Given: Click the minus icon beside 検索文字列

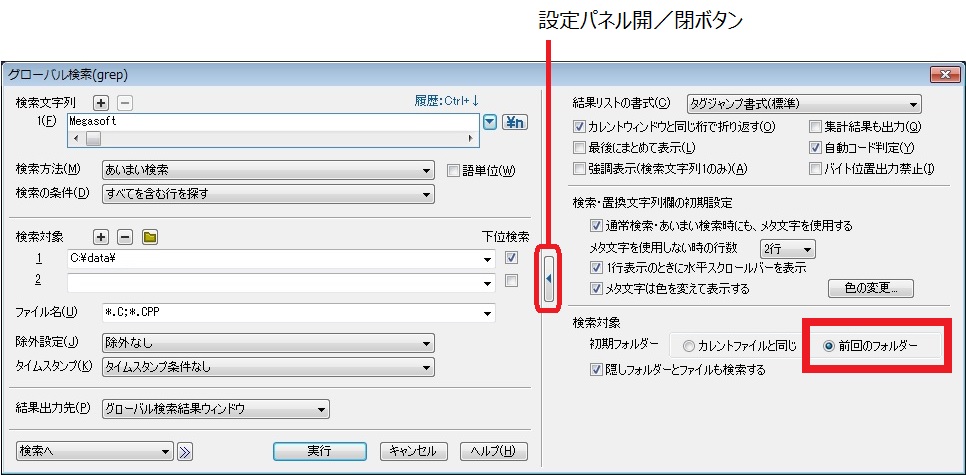Looking at the screenshot, I should click(x=124, y=102).
